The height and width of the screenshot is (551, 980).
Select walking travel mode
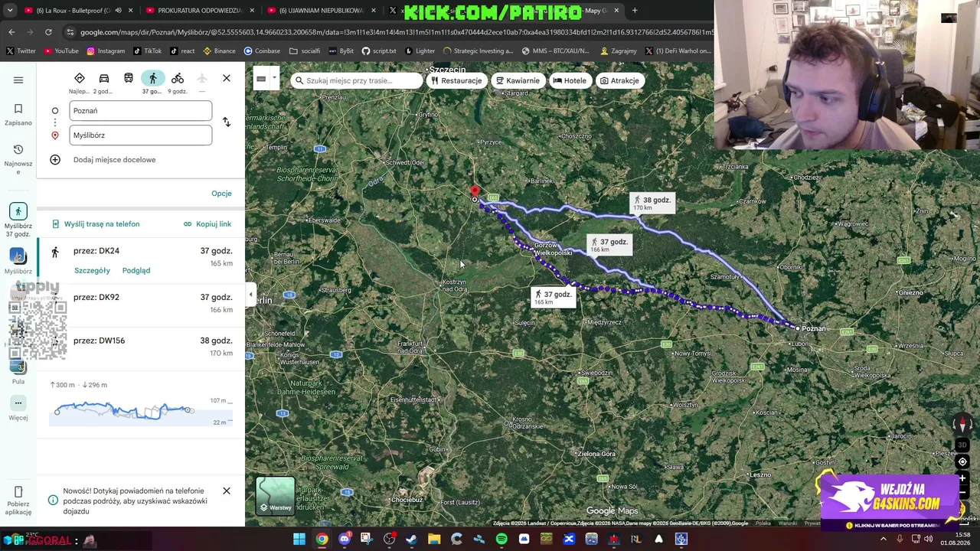[x=153, y=78]
